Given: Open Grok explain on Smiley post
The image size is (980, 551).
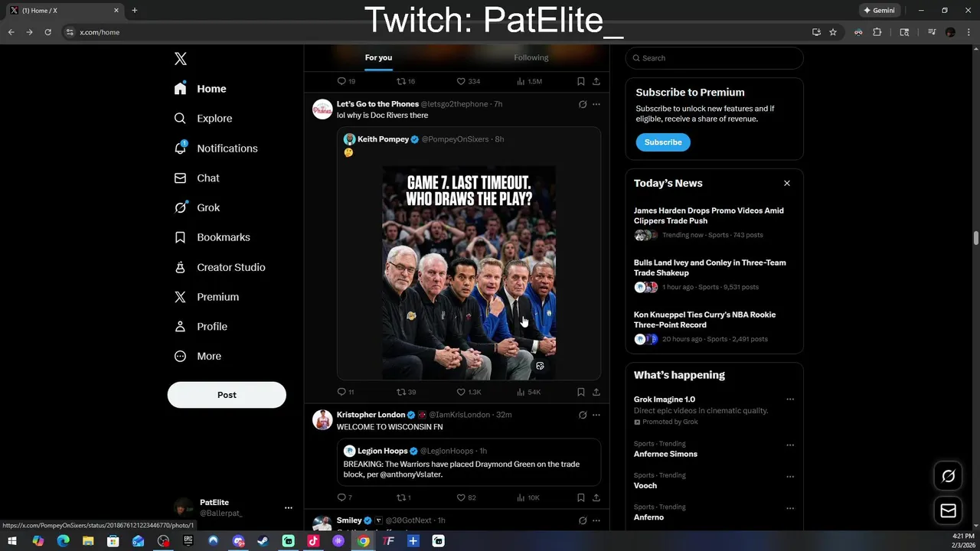Looking at the screenshot, I should coord(583,520).
